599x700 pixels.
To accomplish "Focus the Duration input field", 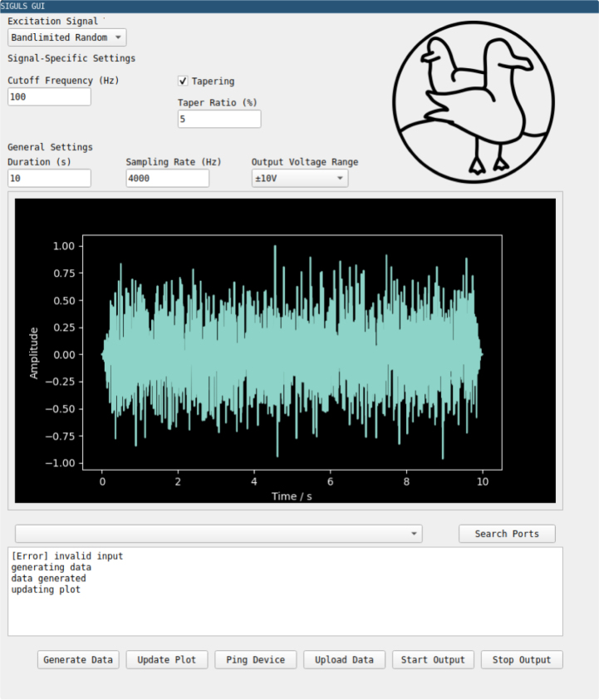I will tap(49, 178).
